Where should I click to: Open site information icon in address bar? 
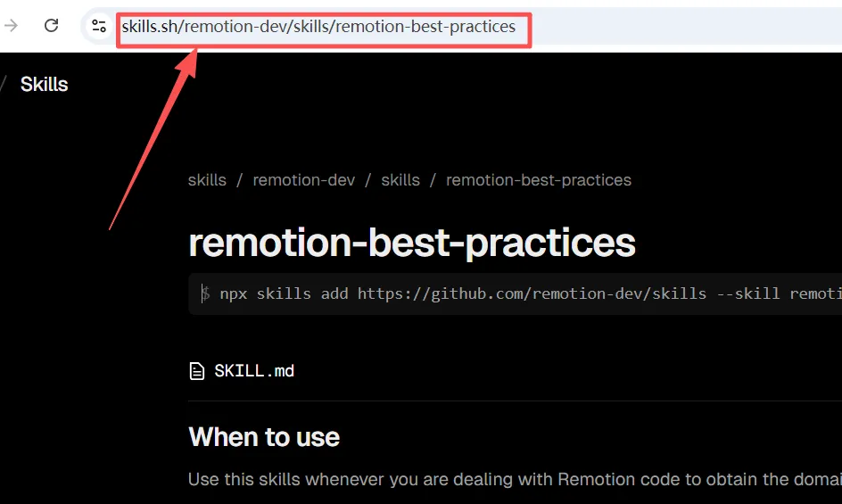(99, 26)
